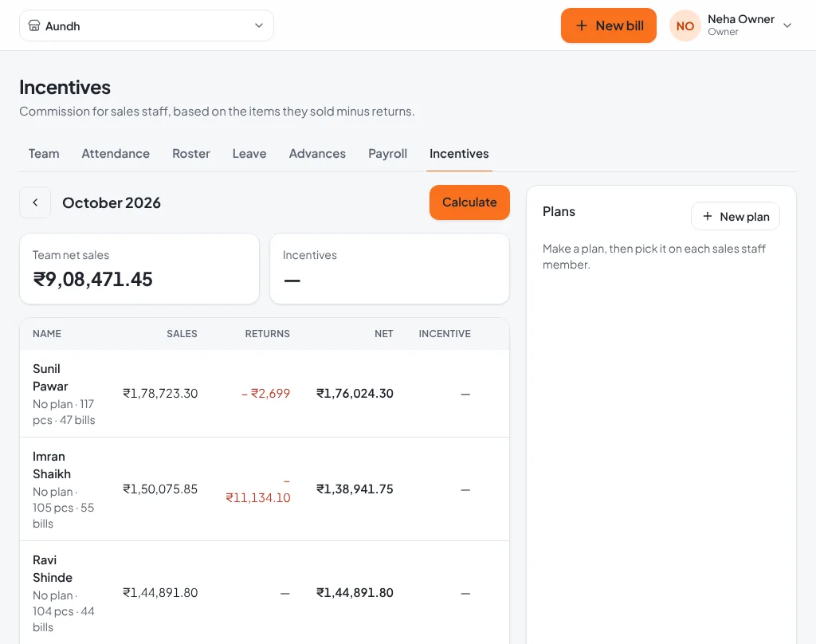Click the NET column header

pos(383,334)
